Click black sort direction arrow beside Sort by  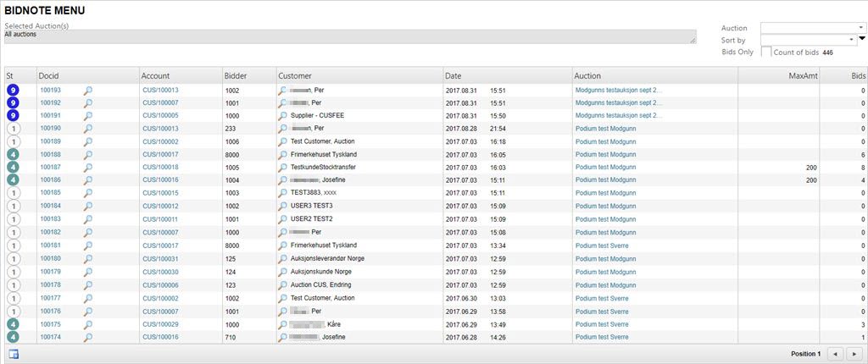tap(862, 39)
